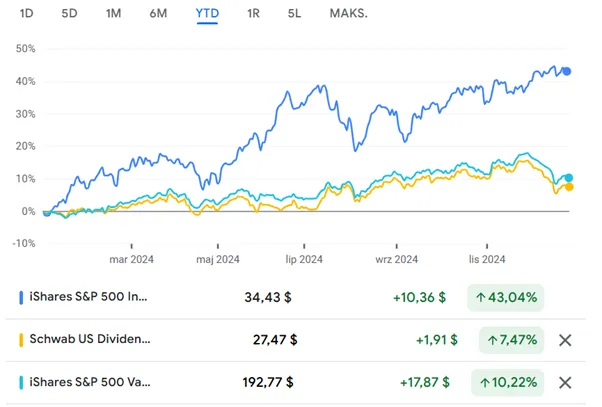This screenshot has width=602, height=407.
Task: Click the maj 2024 axis label
Action: 218,260
